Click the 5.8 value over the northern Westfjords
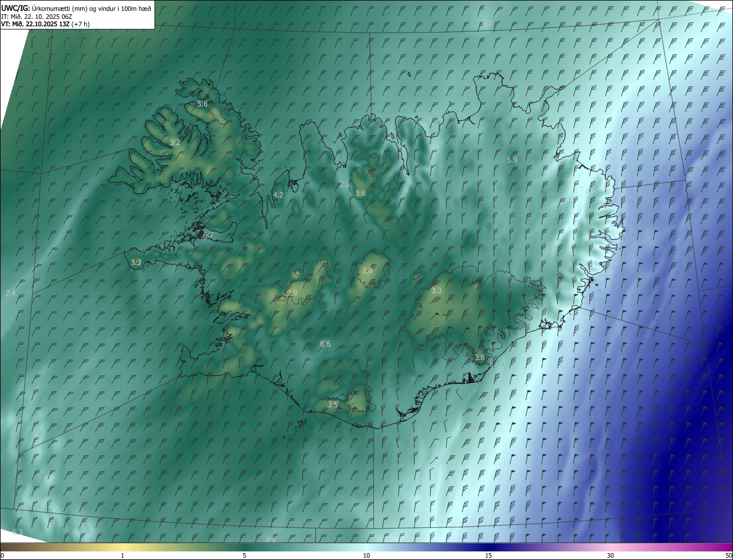The height and width of the screenshot is (560, 733). coord(202,104)
